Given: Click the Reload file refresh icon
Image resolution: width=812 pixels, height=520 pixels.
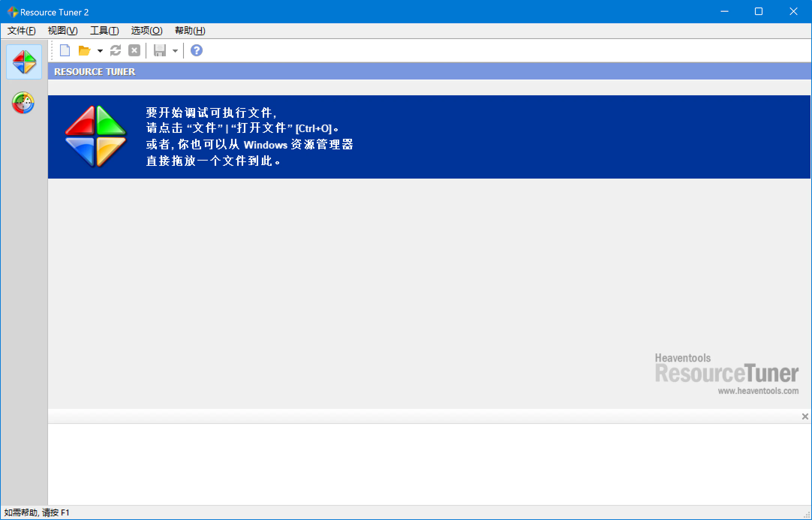Looking at the screenshot, I should (116, 50).
